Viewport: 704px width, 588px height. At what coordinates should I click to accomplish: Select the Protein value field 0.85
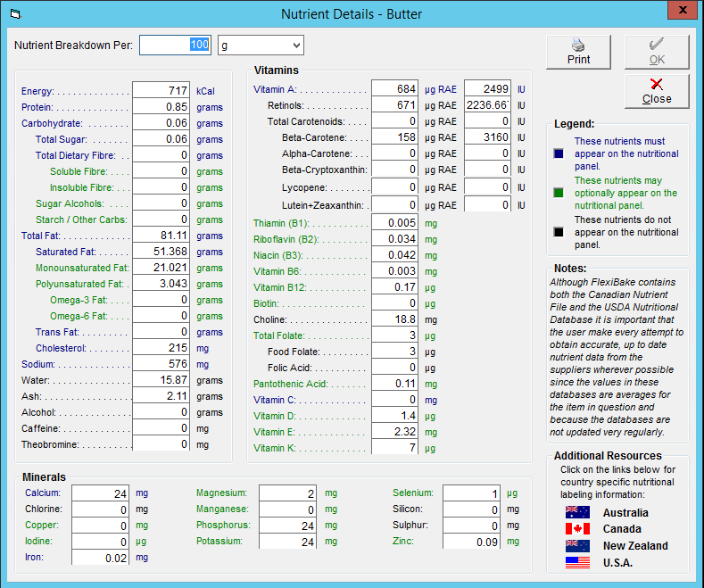click(x=162, y=107)
